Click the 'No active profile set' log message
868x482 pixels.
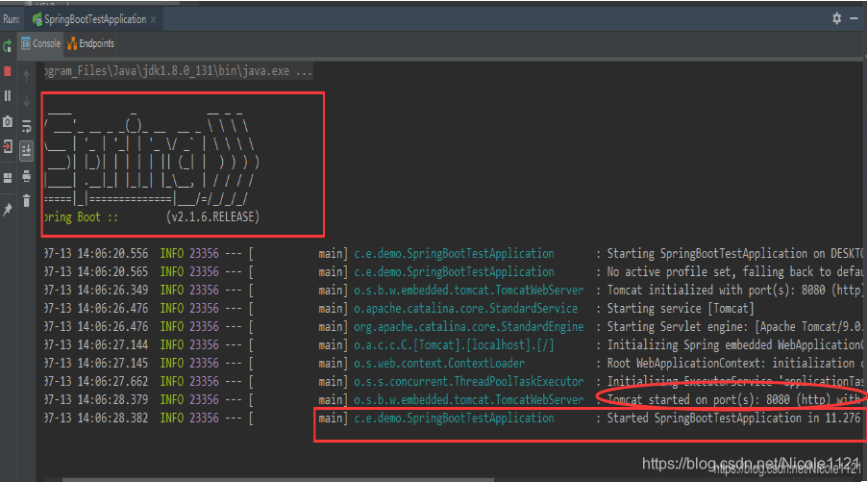[x=734, y=272]
